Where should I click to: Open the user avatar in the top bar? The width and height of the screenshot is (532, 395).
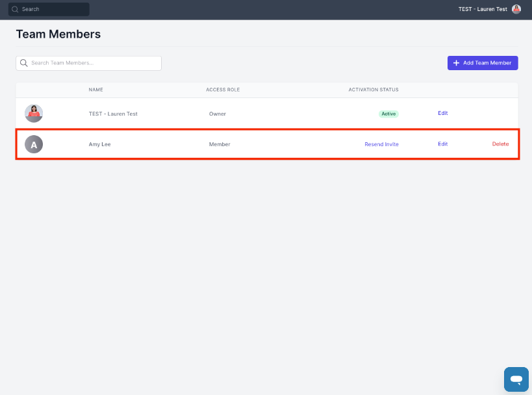pyautogui.click(x=516, y=9)
